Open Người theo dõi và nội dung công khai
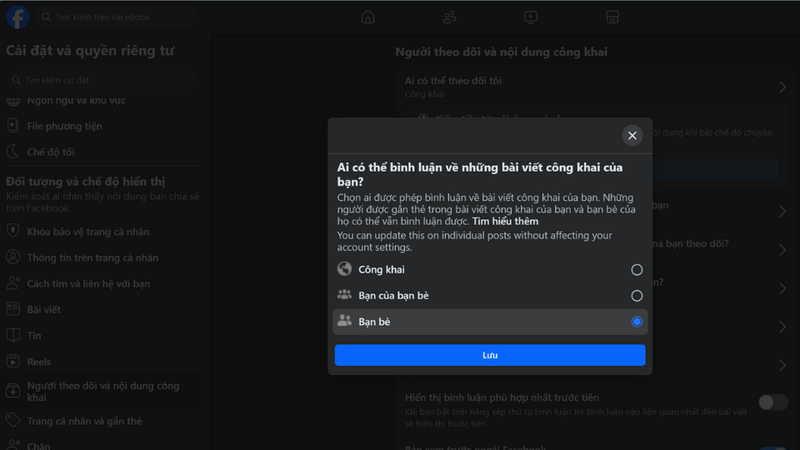The height and width of the screenshot is (450, 800). click(102, 391)
